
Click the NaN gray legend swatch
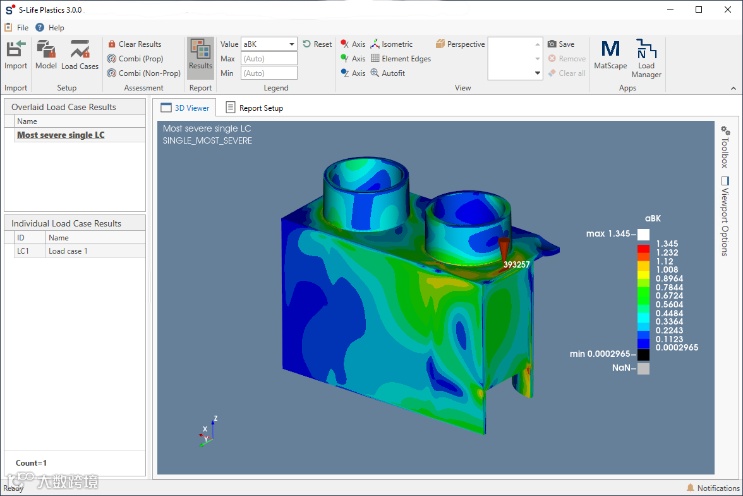pyautogui.click(x=643, y=368)
